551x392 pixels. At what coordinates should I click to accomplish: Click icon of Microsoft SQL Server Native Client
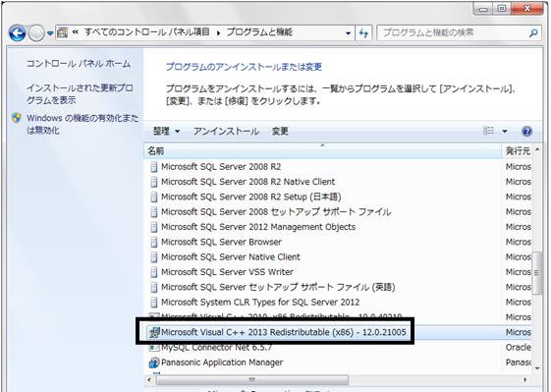coord(154,257)
